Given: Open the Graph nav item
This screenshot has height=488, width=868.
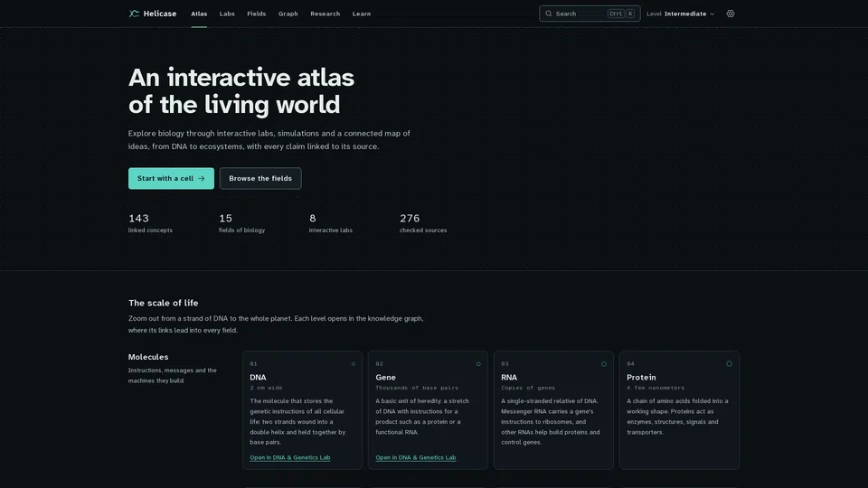Looking at the screenshot, I should 288,14.
